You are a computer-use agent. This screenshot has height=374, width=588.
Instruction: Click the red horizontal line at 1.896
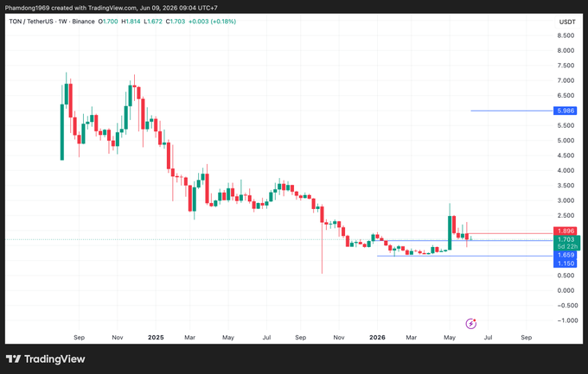511,233
